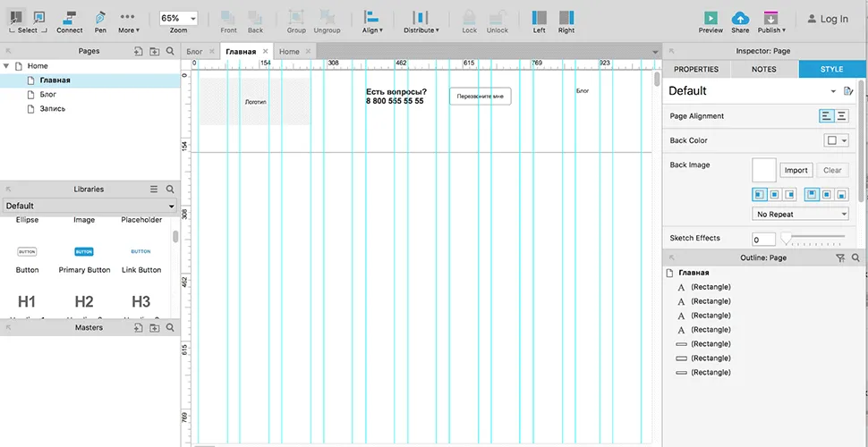Collapse the Home folder in Pages tree
868x447 pixels.
pos(7,66)
